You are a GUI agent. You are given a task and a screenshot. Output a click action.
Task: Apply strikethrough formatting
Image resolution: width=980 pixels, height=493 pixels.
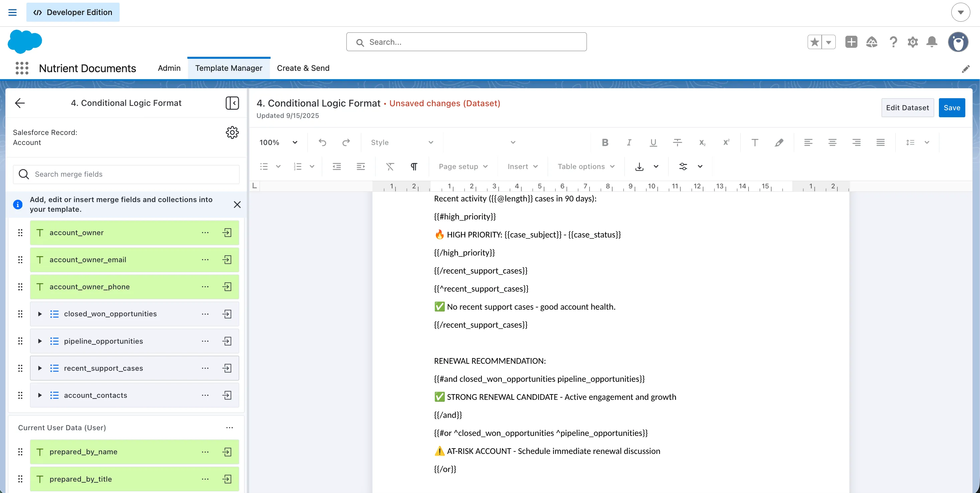678,142
